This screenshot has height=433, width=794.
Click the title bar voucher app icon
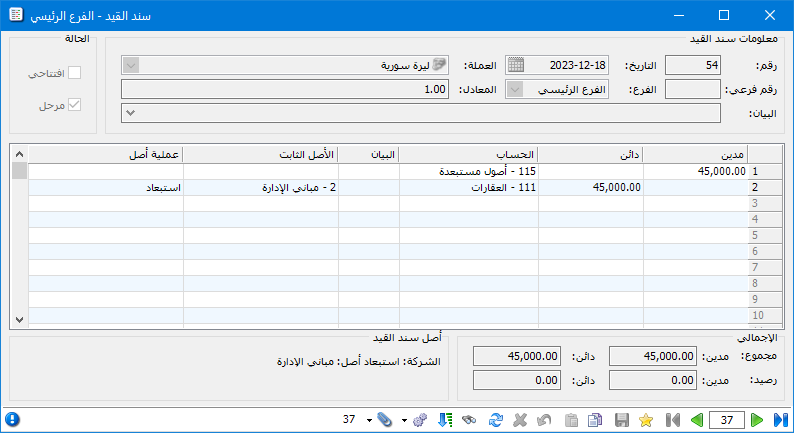pyautogui.click(x=16, y=15)
